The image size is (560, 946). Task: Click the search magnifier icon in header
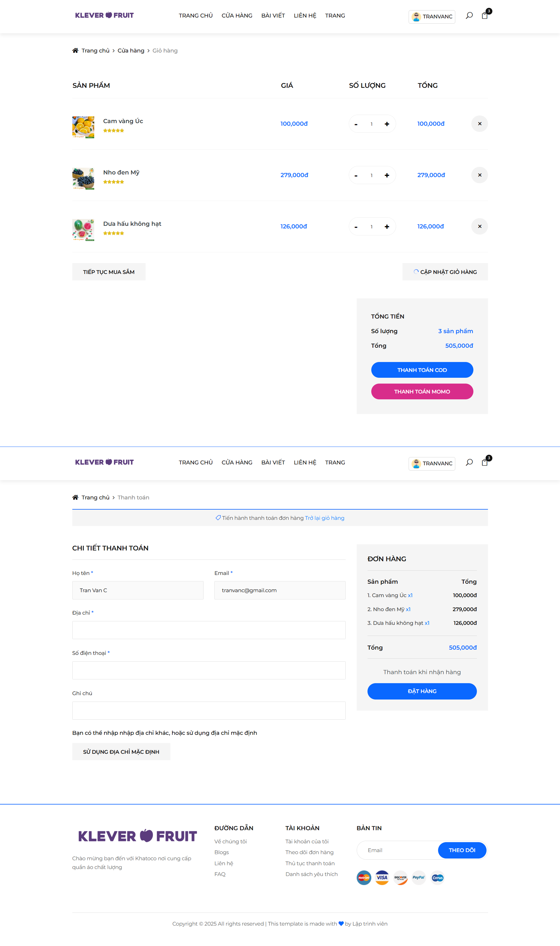[469, 15]
